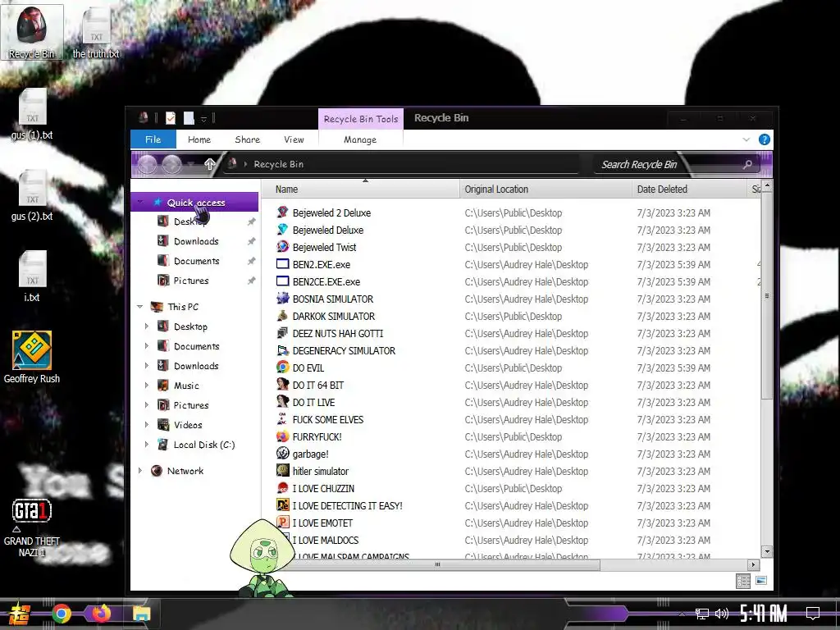840x630 pixels.
Task: Open Firefox from the taskbar
Action: point(101,614)
